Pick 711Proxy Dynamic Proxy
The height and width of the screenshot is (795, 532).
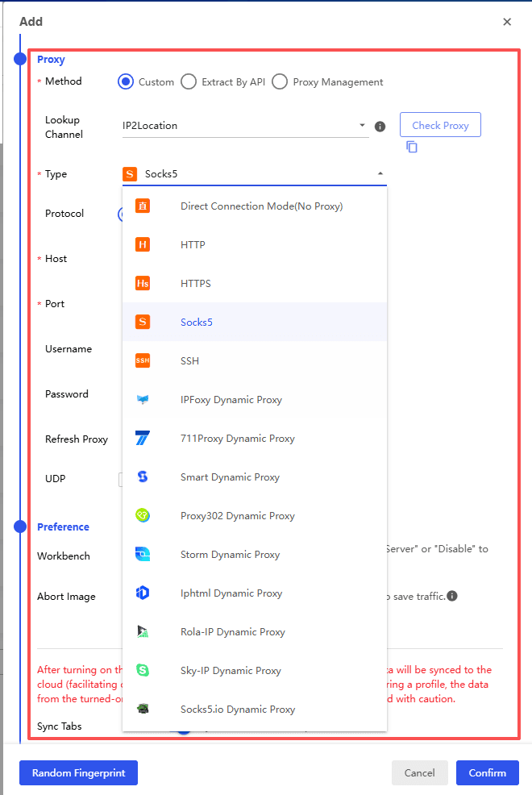point(255,438)
